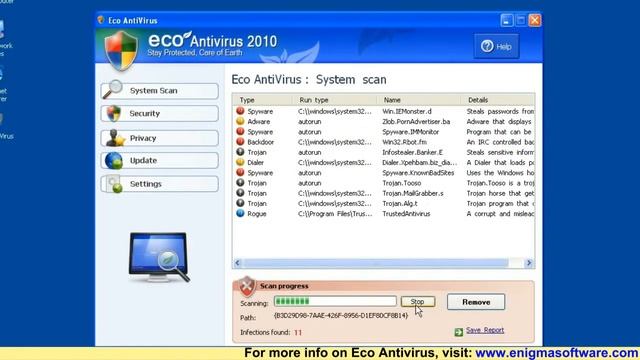Select the TrustedAntivirus entry name
Screen dimensions: 640x360
point(406,213)
